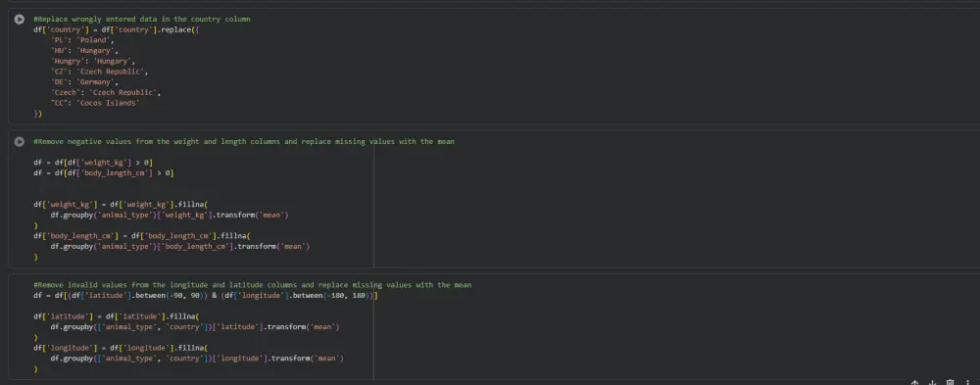This screenshot has width=980, height=385.
Task: Run the country replace code cell
Action: [x=20, y=20]
